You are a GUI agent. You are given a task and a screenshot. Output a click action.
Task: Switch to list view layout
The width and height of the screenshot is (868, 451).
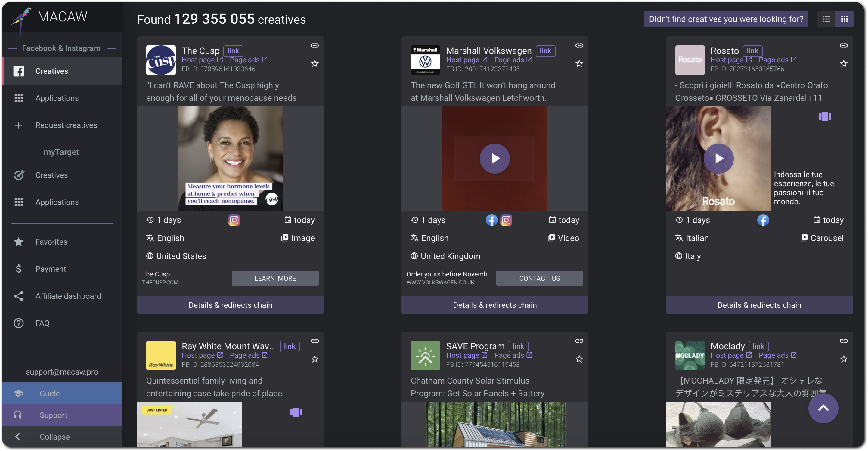tap(826, 19)
